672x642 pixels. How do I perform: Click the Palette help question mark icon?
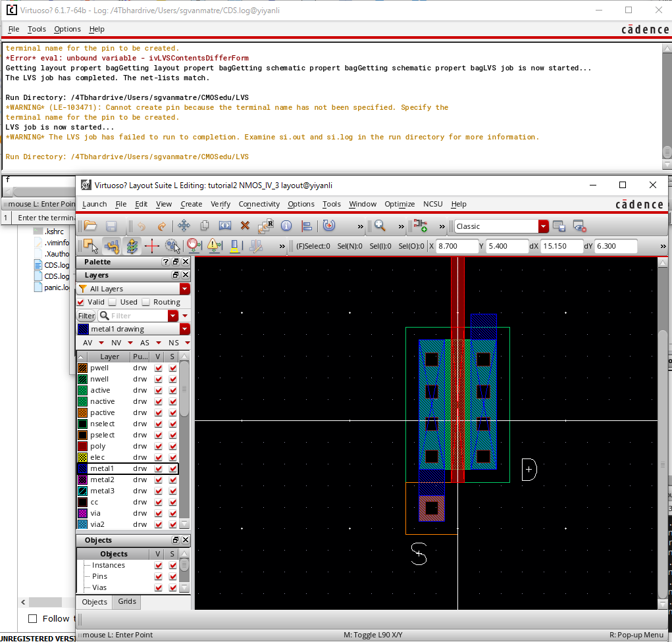[x=166, y=262]
